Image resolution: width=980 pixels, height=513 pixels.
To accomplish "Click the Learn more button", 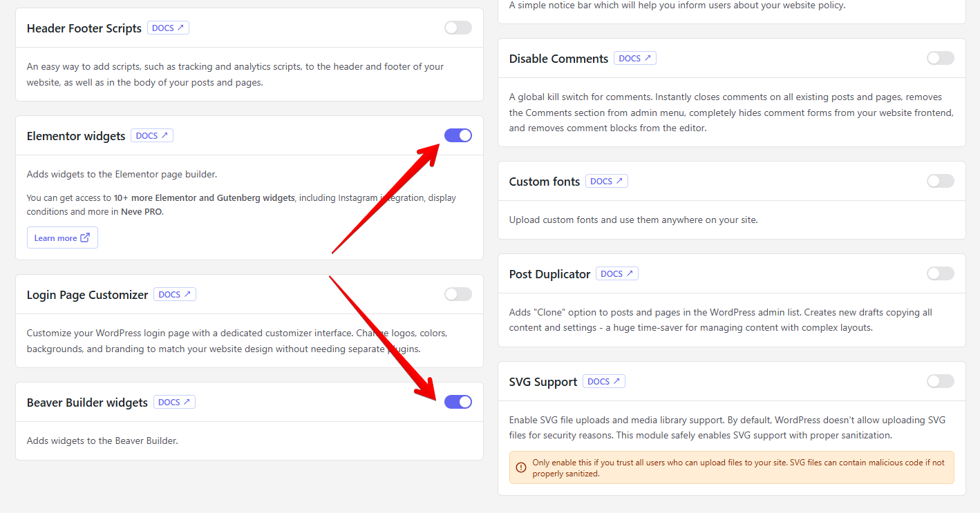I will coord(62,238).
